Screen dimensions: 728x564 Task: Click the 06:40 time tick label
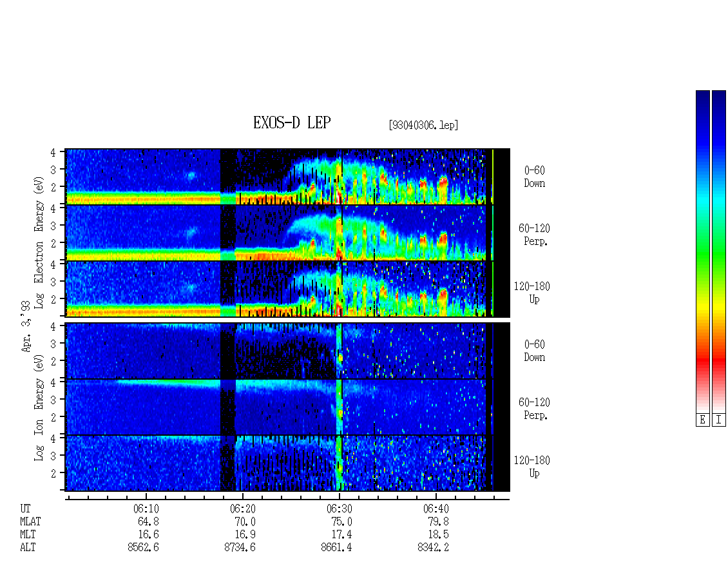click(x=436, y=509)
